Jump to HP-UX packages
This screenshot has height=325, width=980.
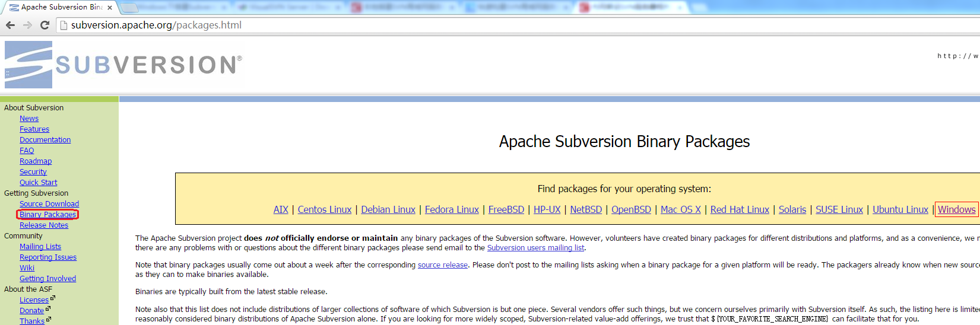547,210
